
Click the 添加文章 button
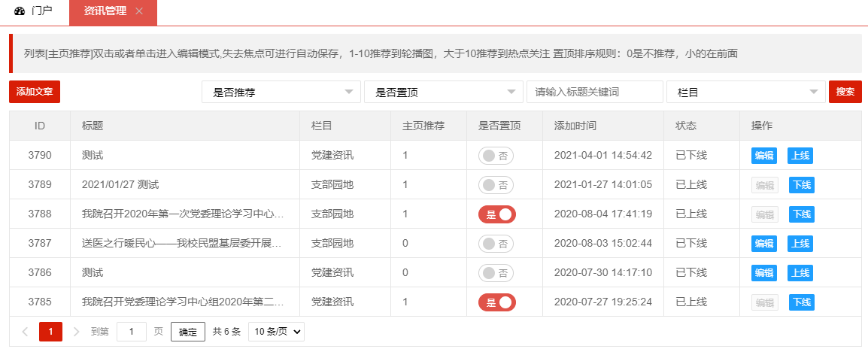click(35, 92)
